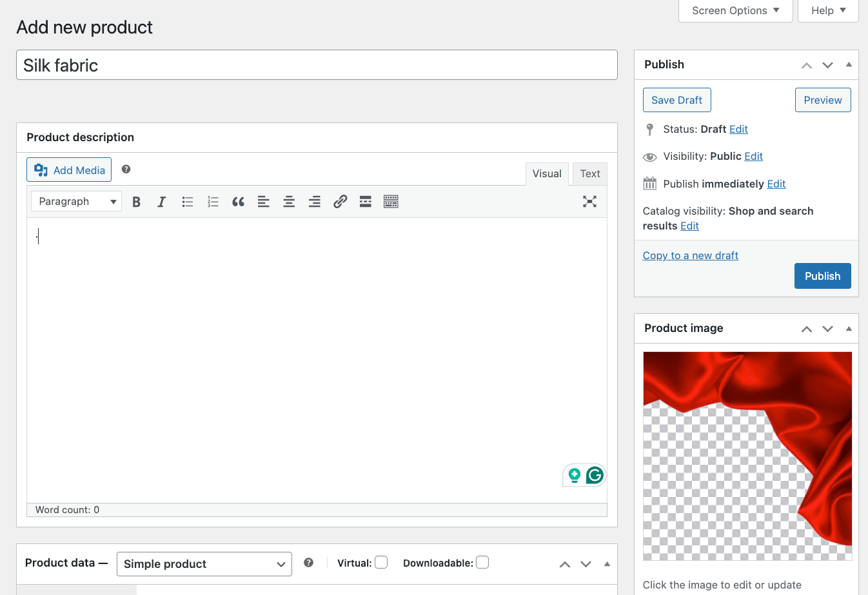The height and width of the screenshot is (595, 868).
Task: Collapse the Product image panel
Action: point(849,329)
